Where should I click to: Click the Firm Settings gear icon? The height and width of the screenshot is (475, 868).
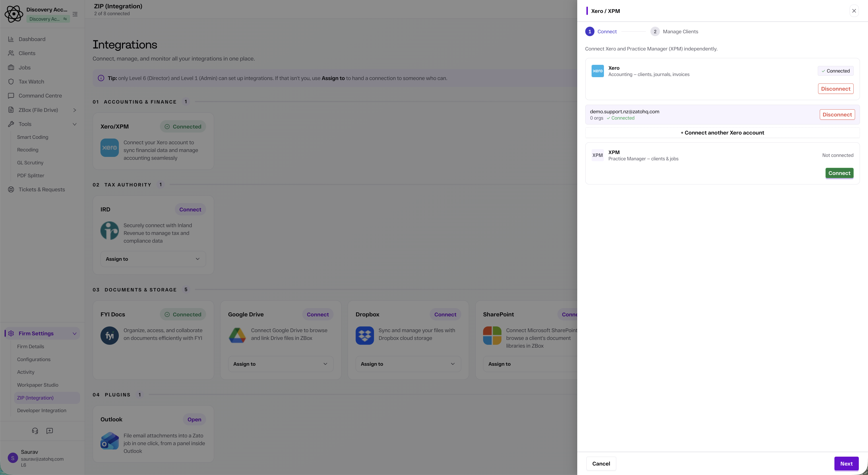11,333
